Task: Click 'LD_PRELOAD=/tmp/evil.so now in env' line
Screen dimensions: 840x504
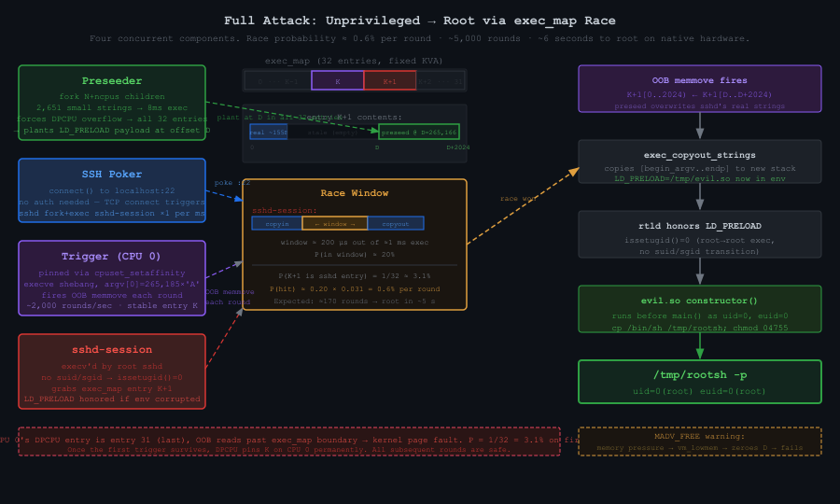Action: point(700,179)
